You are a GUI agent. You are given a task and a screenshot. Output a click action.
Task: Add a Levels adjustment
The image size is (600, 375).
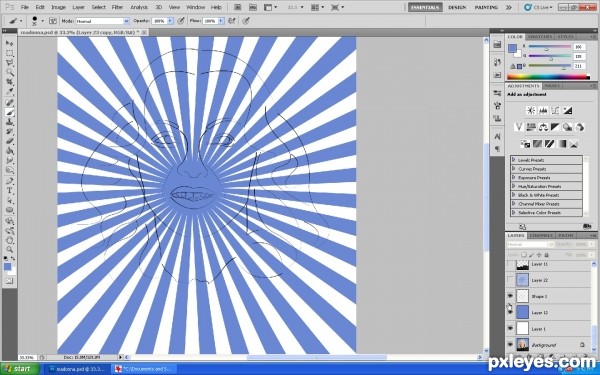click(x=543, y=111)
